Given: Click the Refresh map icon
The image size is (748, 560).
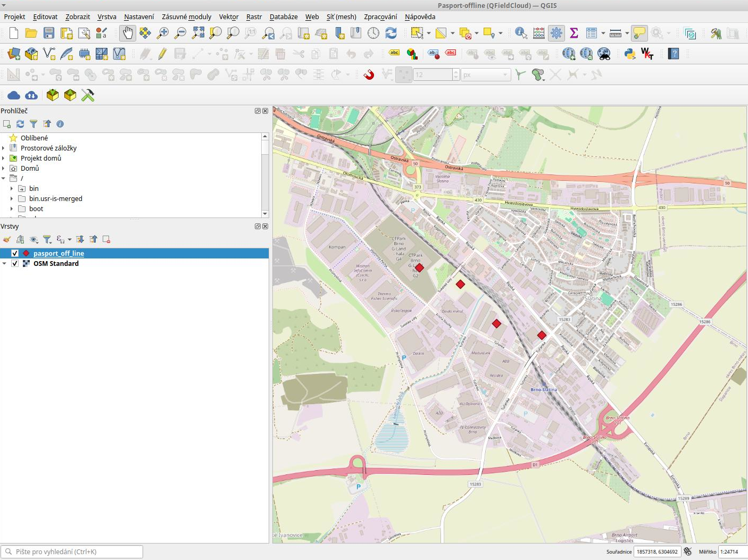Looking at the screenshot, I should [391, 34].
